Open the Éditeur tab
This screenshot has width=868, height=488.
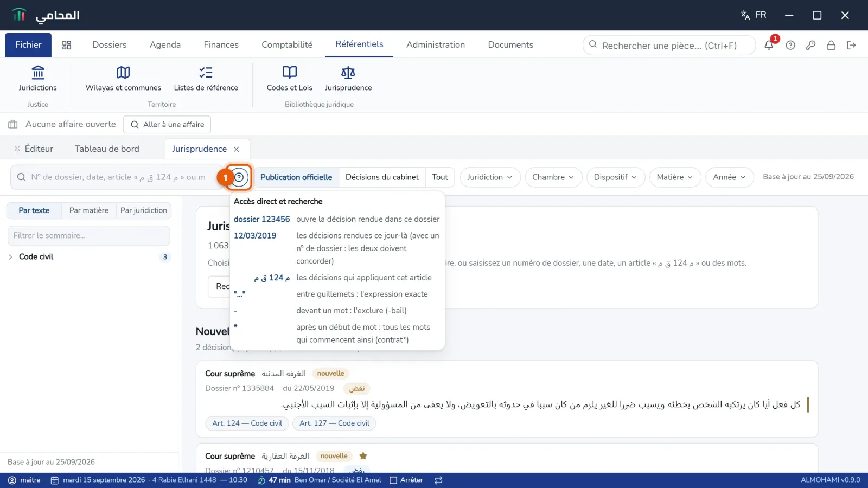click(x=34, y=149)
